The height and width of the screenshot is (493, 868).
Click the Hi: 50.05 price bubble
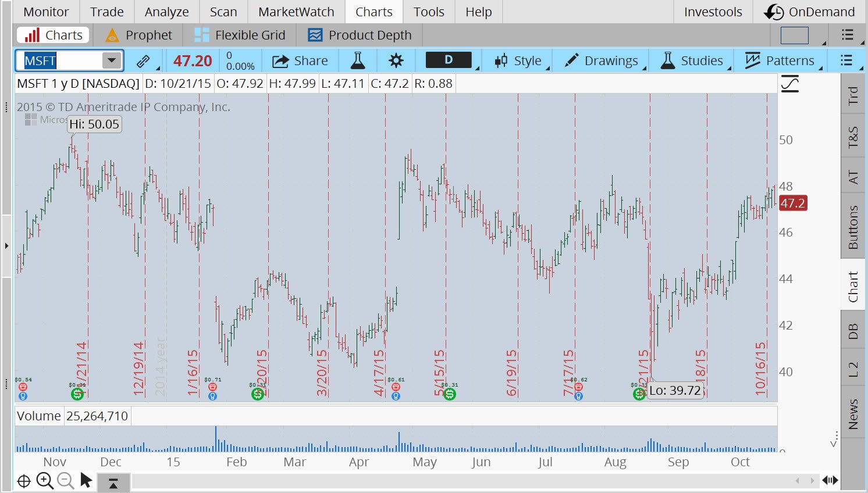click(x=94, y=124)
